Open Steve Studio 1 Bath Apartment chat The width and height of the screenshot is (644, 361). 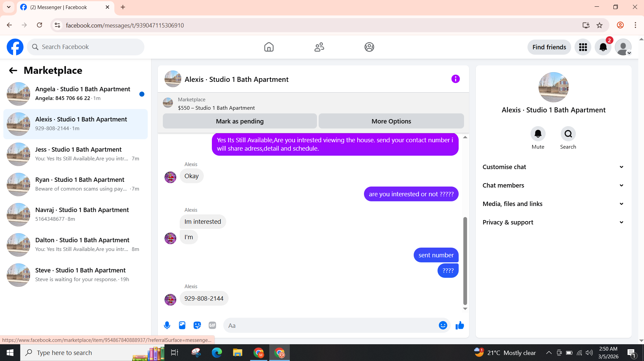[76, 275]
